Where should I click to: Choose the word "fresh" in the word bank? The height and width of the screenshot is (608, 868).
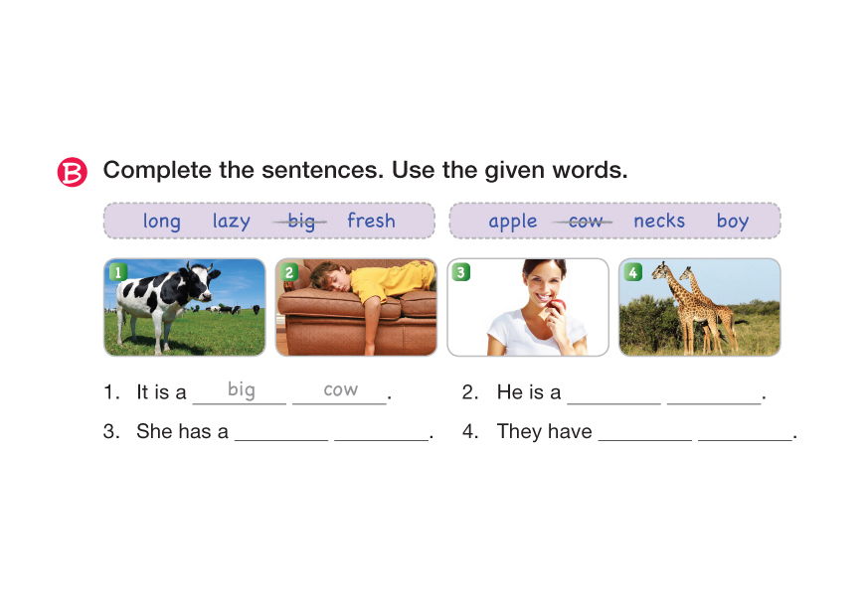371,221
